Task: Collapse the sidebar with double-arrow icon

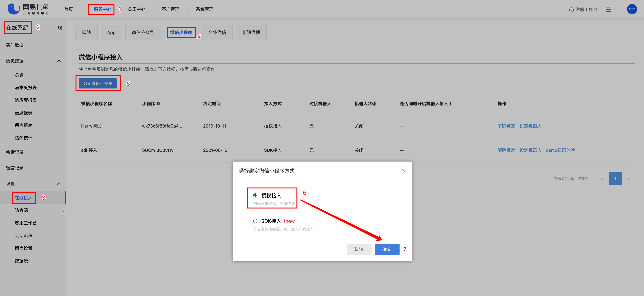Action: (x=63, y=211)
